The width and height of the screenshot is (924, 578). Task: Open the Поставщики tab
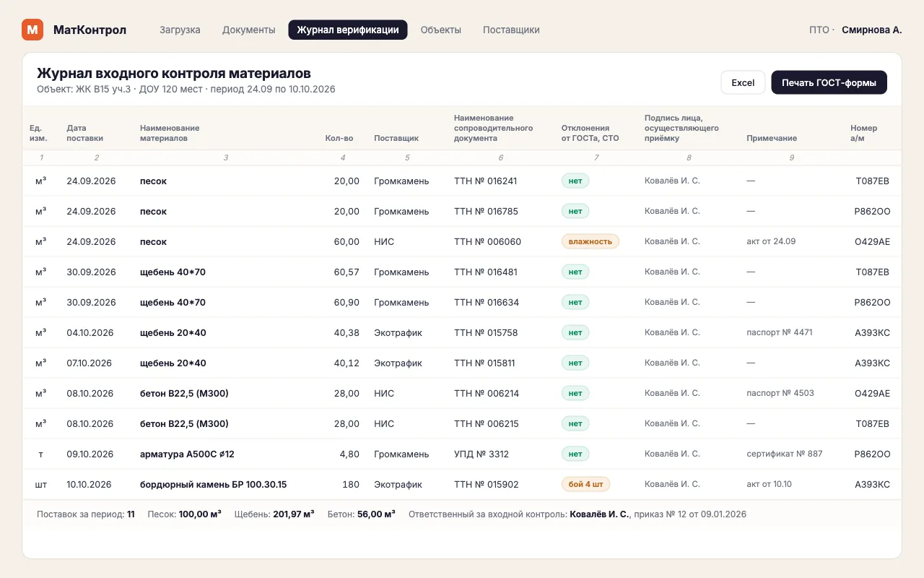click(x=511, y=30)
